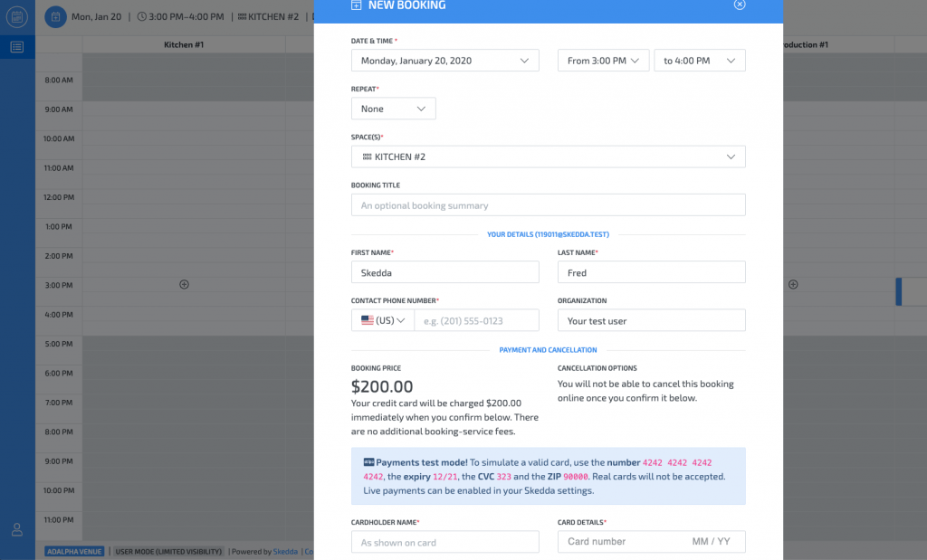Click the US flag country icon
The width and height of the screenshot is (927, 560).
[x=367, y=320]
